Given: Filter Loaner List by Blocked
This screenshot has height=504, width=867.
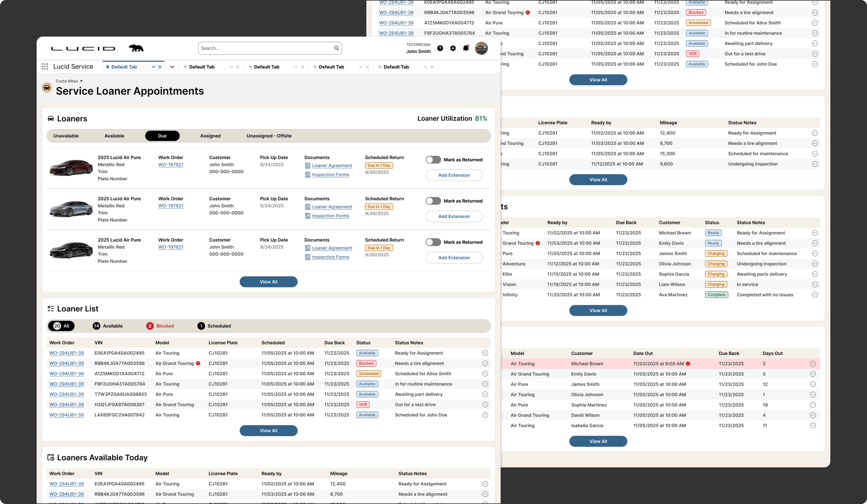Looking at the screenshot, I should [x=160, y=326].
